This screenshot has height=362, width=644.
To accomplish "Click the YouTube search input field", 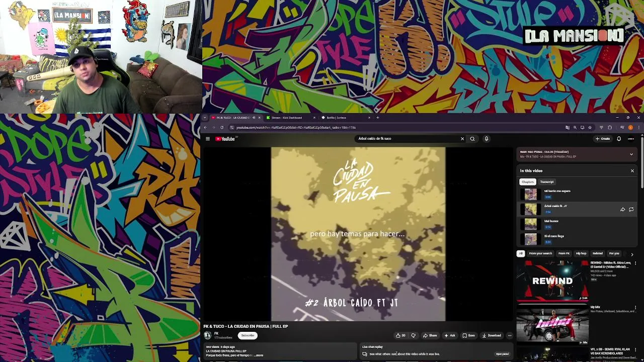I will tap(408, 139).
